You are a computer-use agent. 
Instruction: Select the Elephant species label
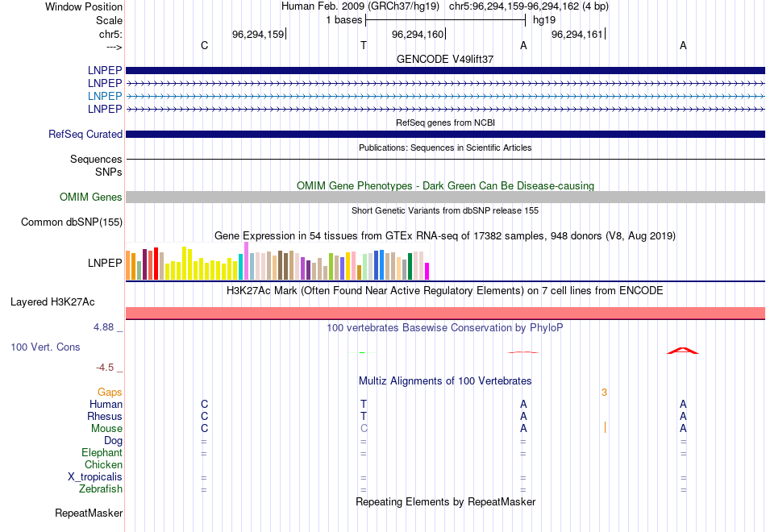point(102,453)
